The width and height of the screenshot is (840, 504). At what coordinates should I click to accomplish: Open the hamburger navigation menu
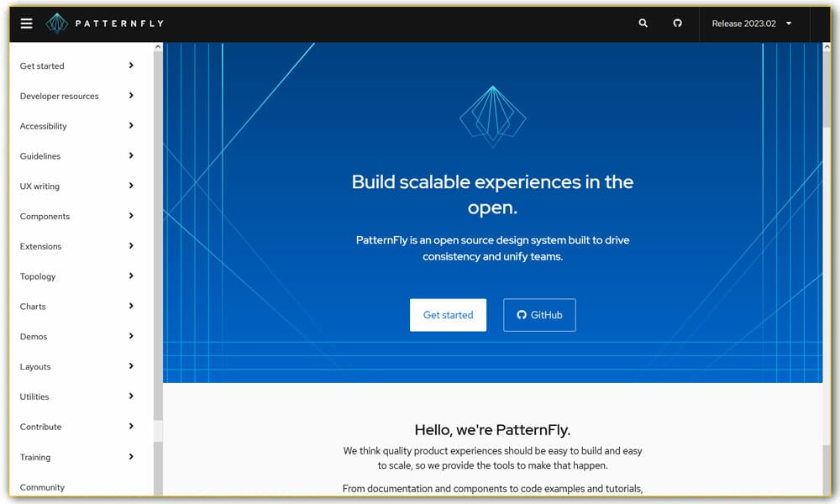(x=26, y=23)
